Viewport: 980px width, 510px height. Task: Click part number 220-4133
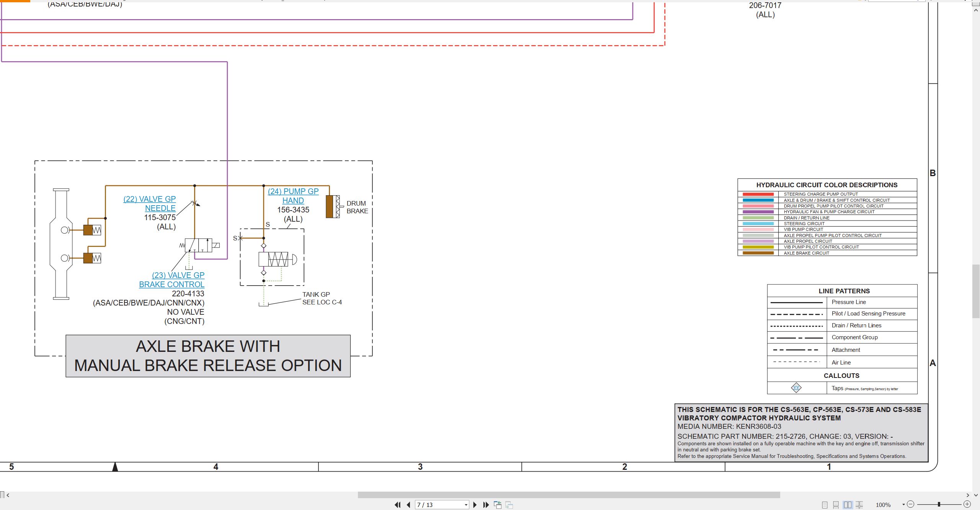[x=188, y=294]
